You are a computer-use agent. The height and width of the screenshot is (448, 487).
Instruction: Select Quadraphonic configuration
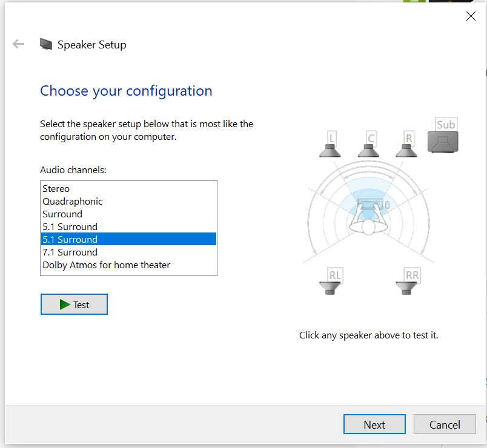(128, 202)
